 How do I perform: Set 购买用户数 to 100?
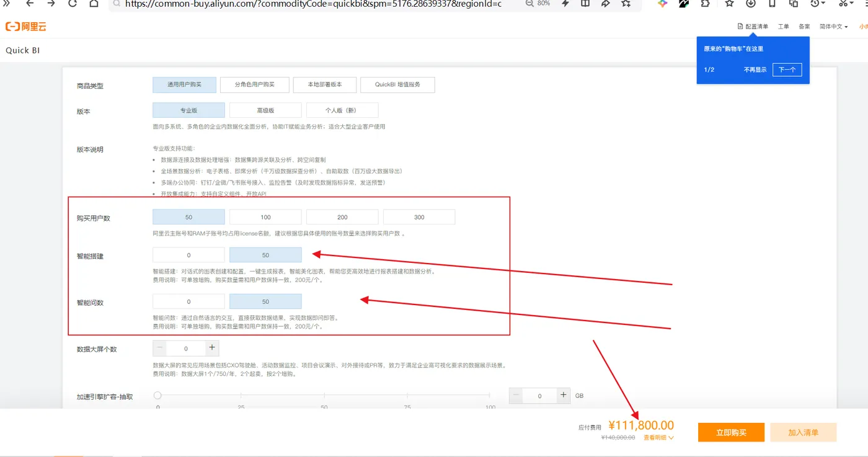coord(265,217)
